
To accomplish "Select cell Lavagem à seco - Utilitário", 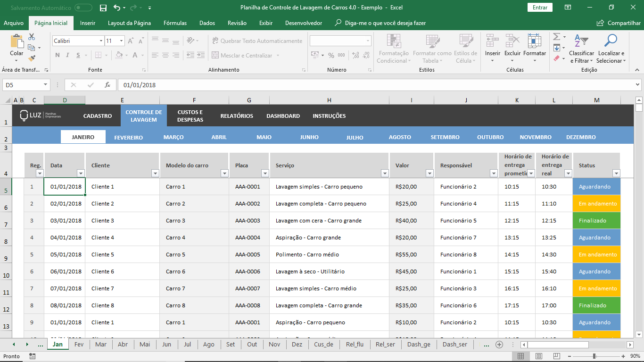I will [x=329, y=271].
